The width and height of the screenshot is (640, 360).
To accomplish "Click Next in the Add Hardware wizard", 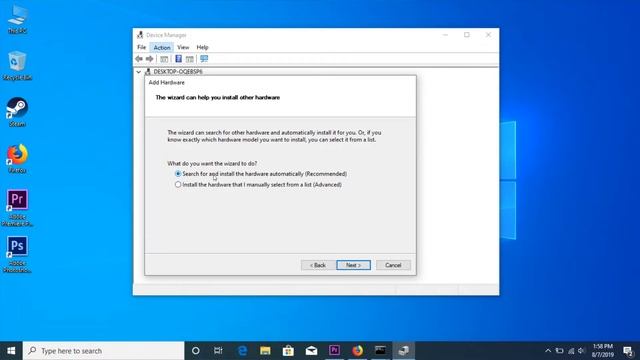I will (x=353, y=265).
